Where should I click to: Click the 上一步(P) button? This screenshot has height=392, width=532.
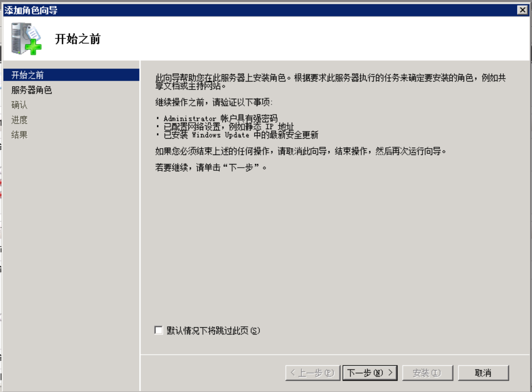pyautogui.click(x=313, y=373)
